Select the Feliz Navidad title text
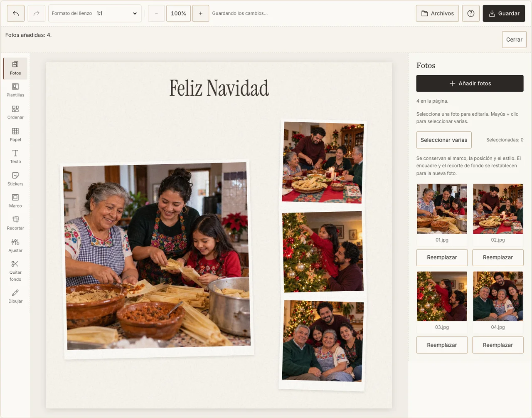Screen dimensions: 532x418 click(x=219, y=88)
